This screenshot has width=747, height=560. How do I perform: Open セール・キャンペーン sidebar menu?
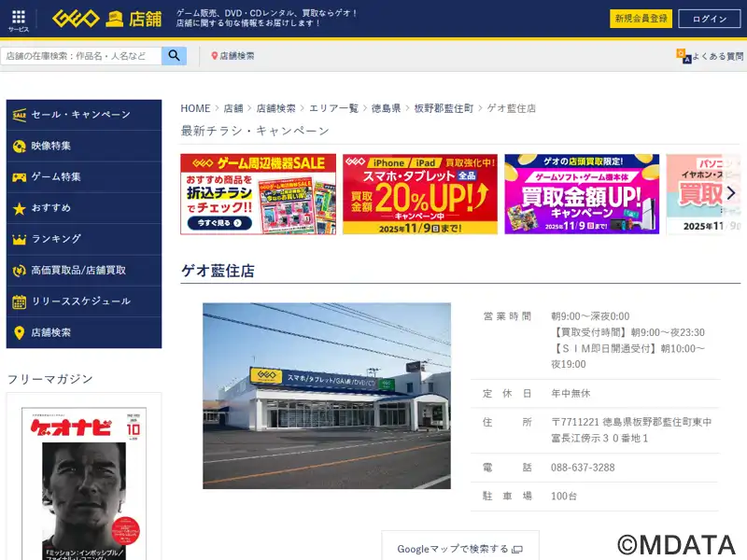point(84,115)
